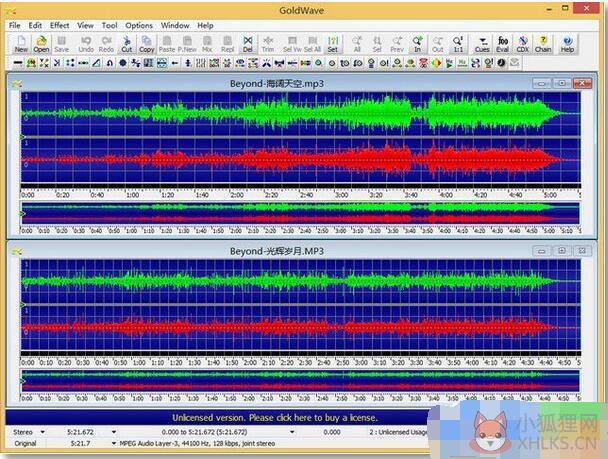
Task: Click the overview strip of 光辉岁月.MP3 window
Action: (301, 381)
